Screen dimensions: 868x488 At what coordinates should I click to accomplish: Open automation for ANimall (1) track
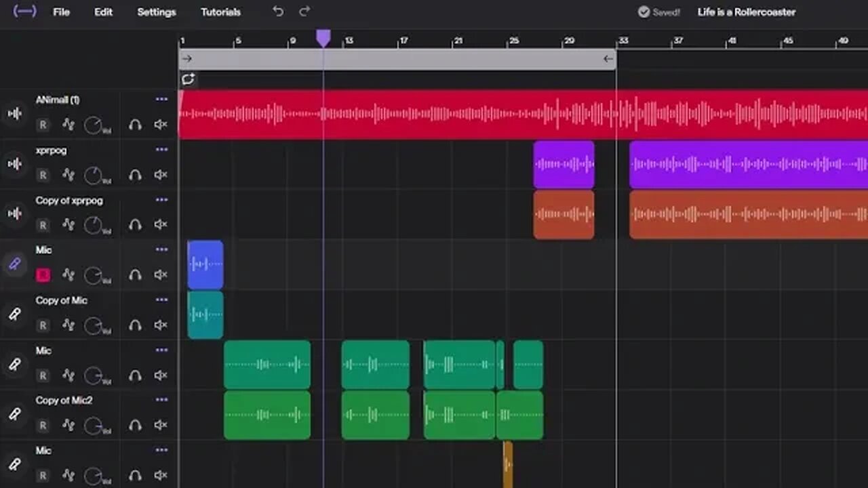(68, 125)
